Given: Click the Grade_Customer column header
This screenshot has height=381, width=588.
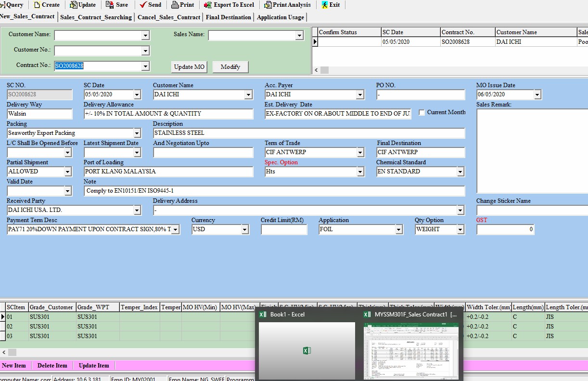Looking at the screenshot, I should tap(52, 307).
